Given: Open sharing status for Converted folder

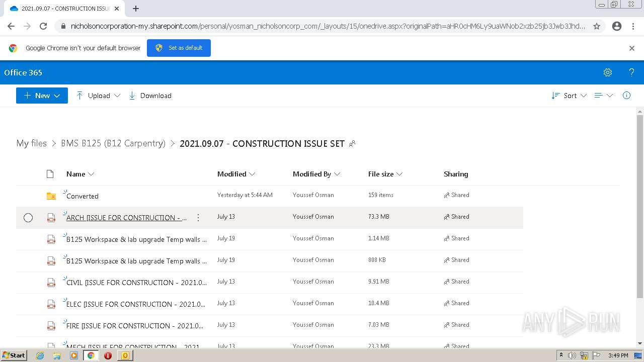Looking at the screenshot, I should tap(456, 195).
